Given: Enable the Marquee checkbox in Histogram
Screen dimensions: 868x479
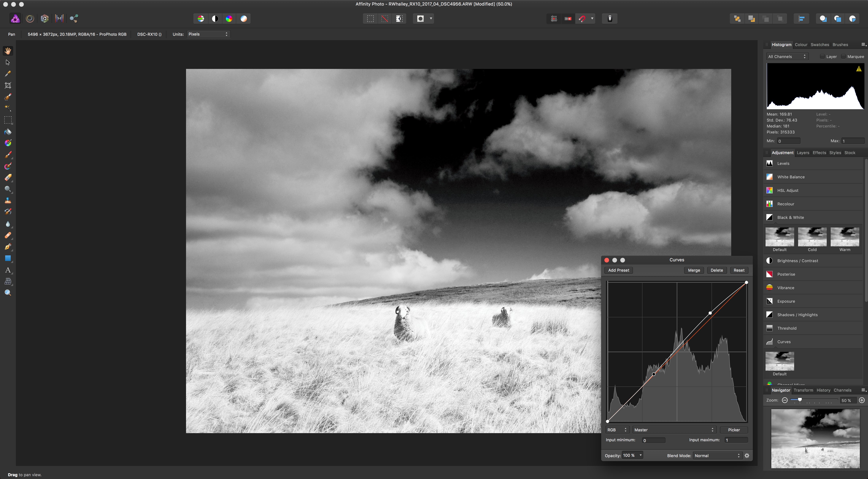Looking at the screenshot, I should coord(843,57).
